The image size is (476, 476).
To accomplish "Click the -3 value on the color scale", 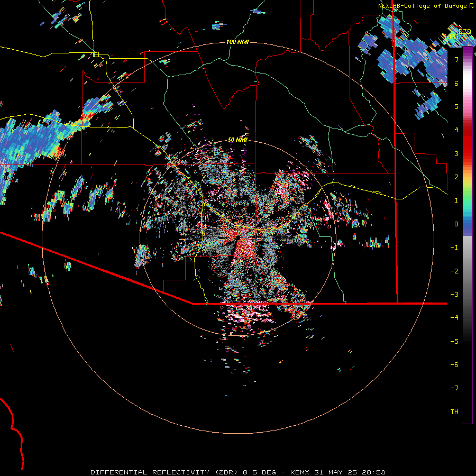I will [454, 295].
